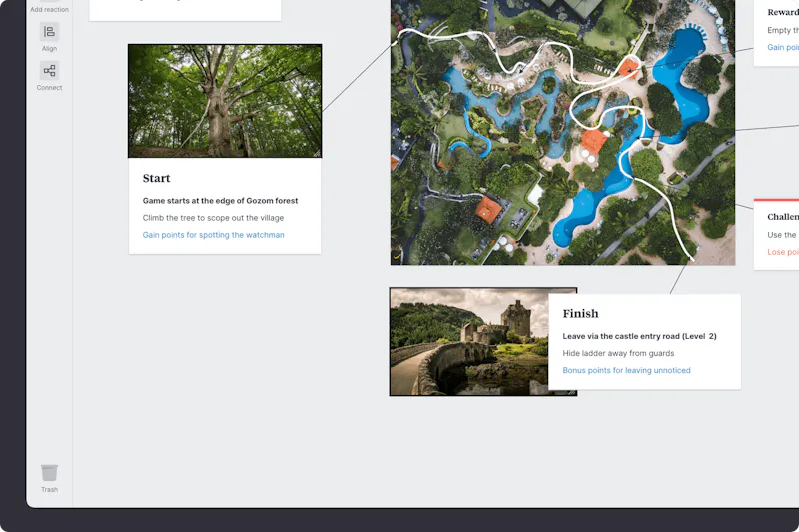Click the Add reaction label in sidebar
The image size is (799, 532).
pos(49,9)
